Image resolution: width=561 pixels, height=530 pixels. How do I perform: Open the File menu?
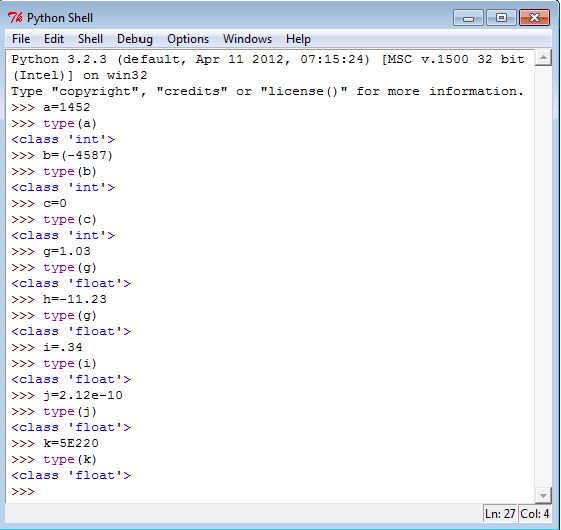(21, 39)
